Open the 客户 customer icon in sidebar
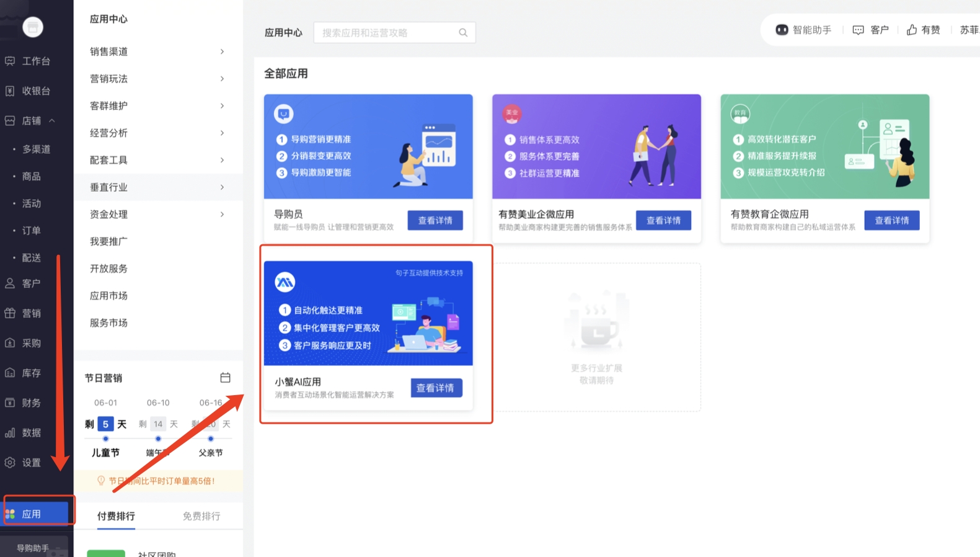 point(10,283)
